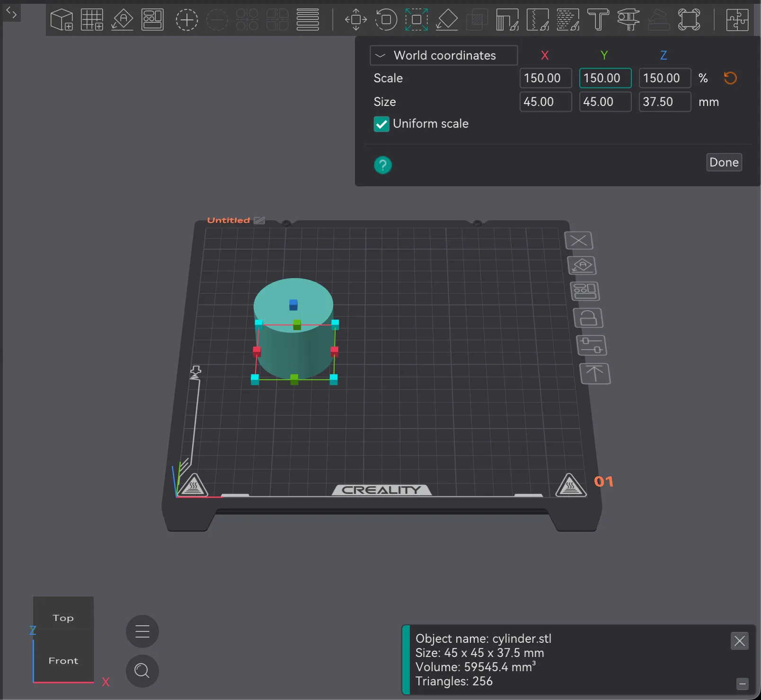The width and height of the screenshot is (761, 700).
Task: Click the Scale X input field
Action: (546, 78)
